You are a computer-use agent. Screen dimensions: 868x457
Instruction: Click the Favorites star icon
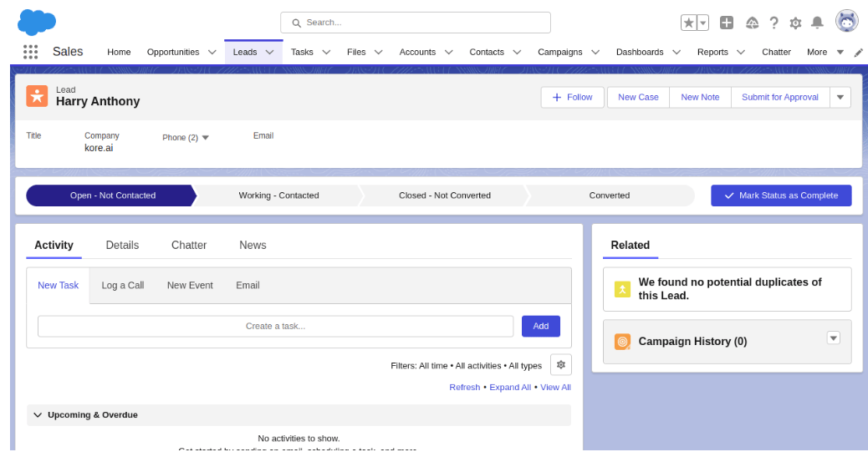689,23
